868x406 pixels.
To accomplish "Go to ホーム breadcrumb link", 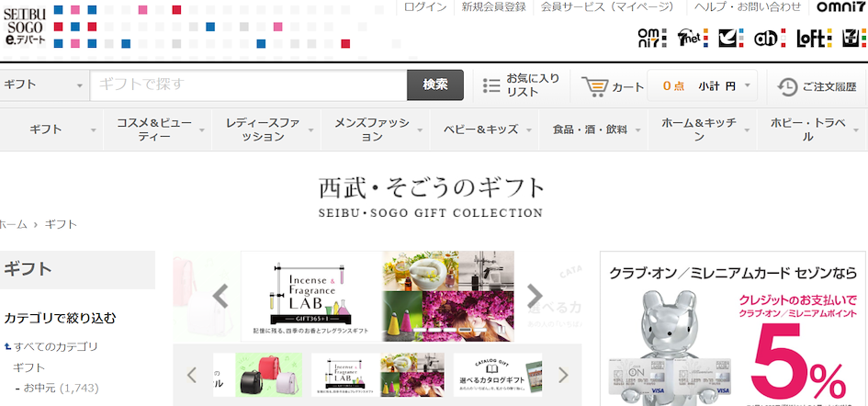I will point(13,224).
